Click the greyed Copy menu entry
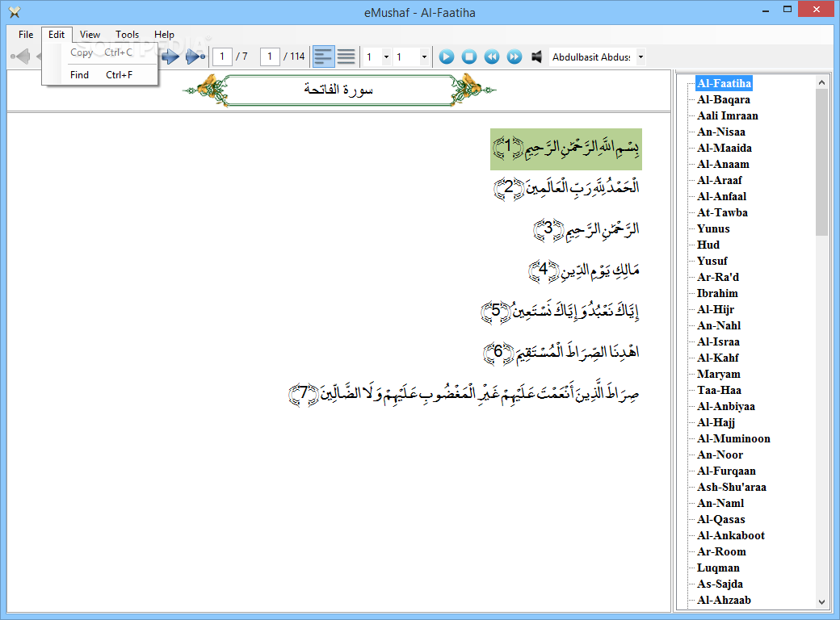Viewport: 840px width, 620px height. click(101, 52)
